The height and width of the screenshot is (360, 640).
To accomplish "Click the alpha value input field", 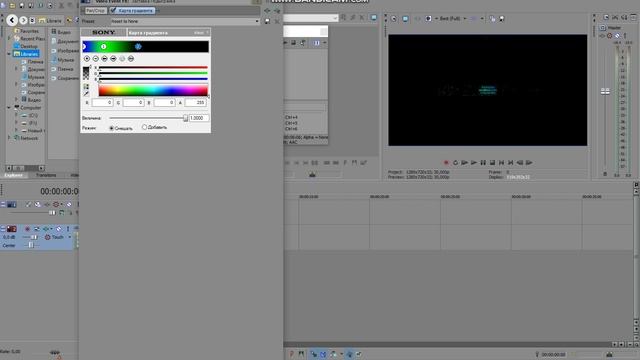I will (x=196, y=102).
